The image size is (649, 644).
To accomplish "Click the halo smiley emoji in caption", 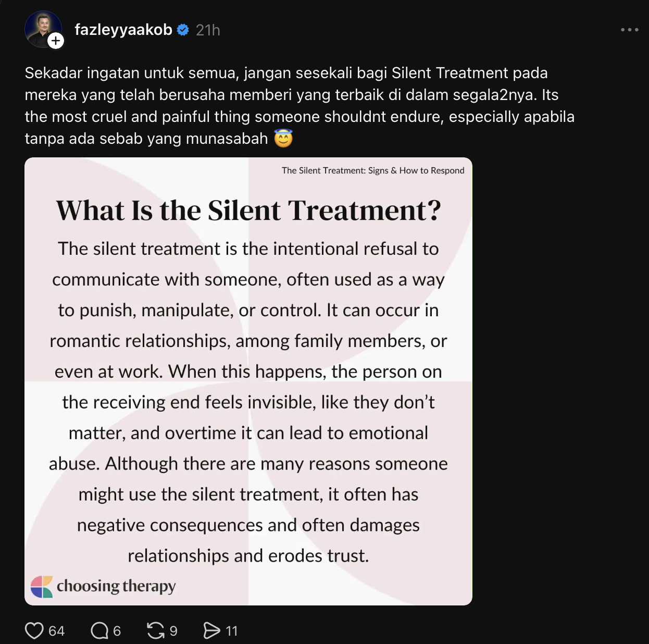I will click(x=283, y=138).
